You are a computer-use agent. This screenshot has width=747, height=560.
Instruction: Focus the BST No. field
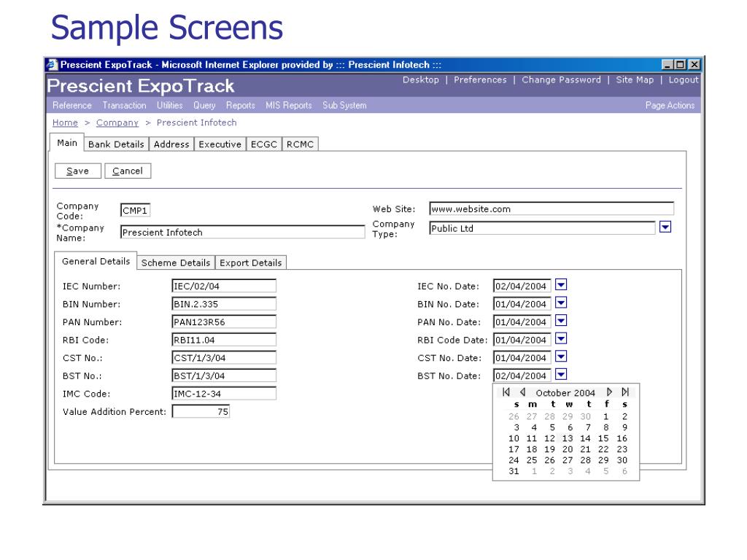pos(224,376)
